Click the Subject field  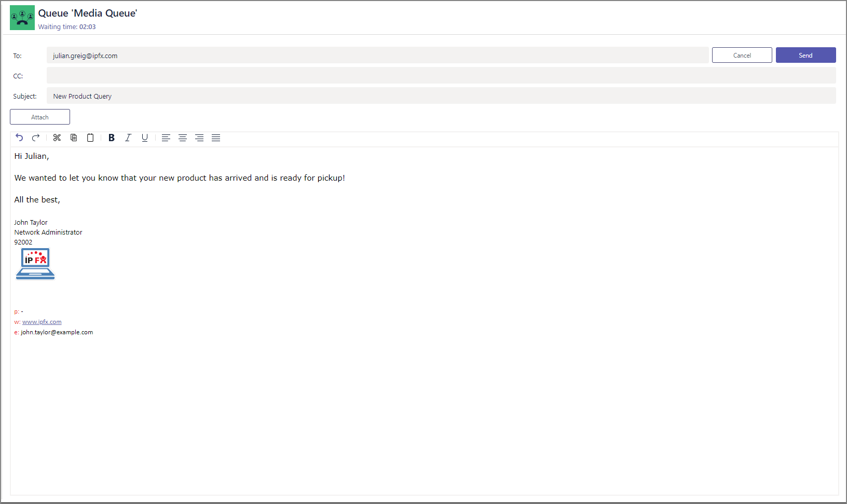[441, 96]
